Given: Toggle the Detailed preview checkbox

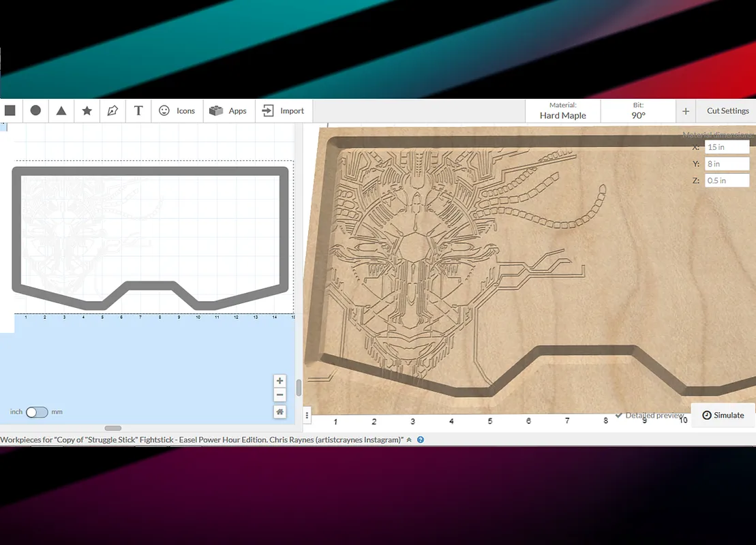Looking at the screenshot, I should click(619, 415).
